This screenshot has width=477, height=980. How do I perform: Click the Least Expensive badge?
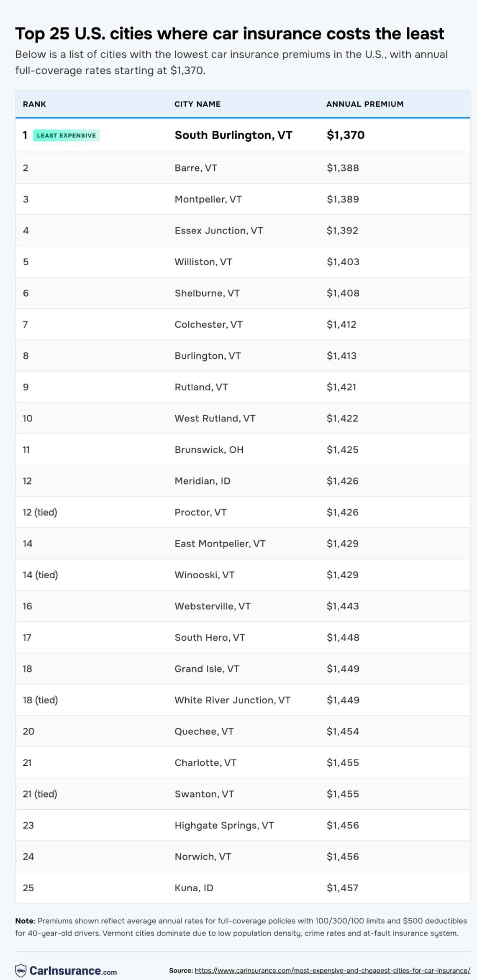tap(66, 136)
